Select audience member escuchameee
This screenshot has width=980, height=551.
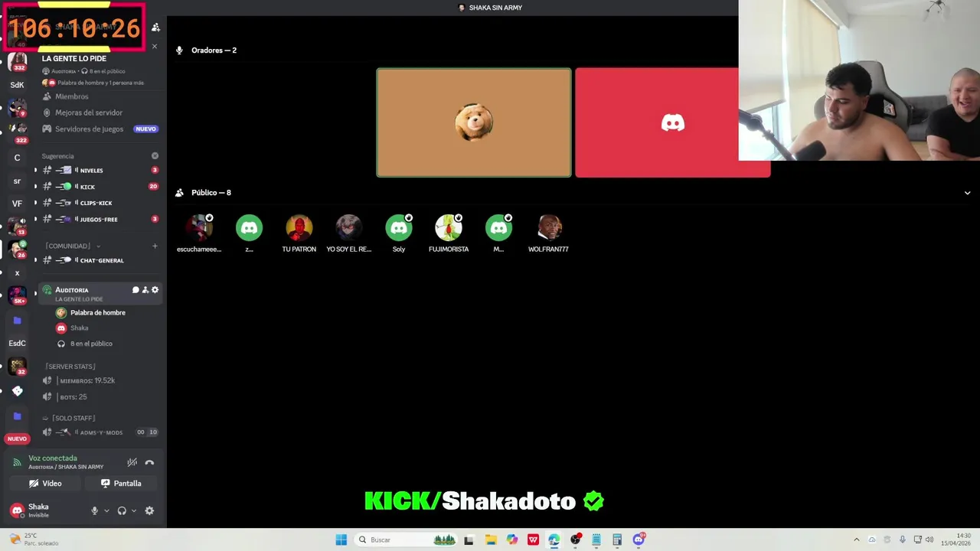199,233
